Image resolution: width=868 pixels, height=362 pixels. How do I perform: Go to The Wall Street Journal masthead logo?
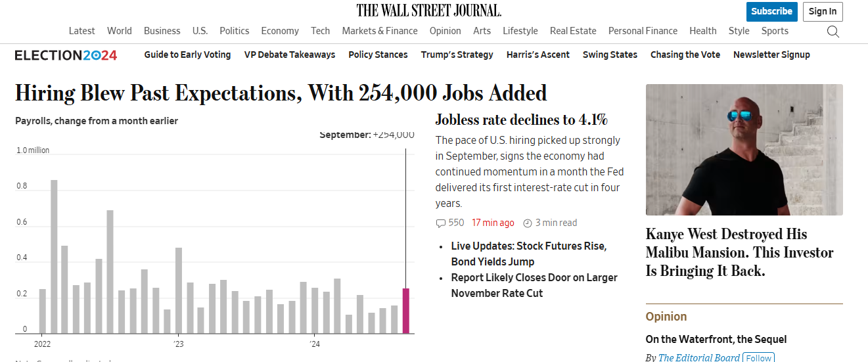[429, 10]
